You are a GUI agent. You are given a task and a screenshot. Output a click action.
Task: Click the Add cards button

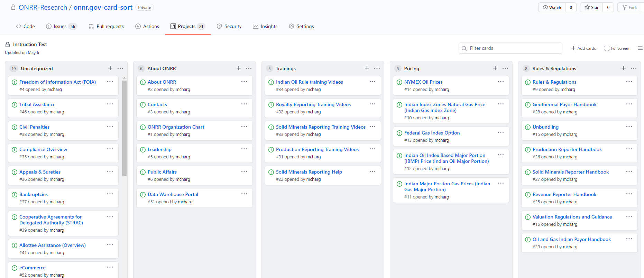pyautogui.click(x=583, y=48)
